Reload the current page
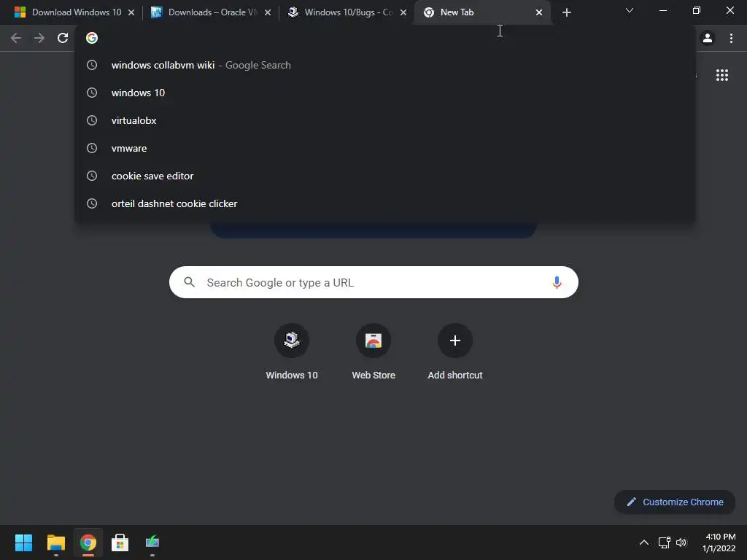The width and height of the screenshot is (747, 560). (x=63, y=38)
